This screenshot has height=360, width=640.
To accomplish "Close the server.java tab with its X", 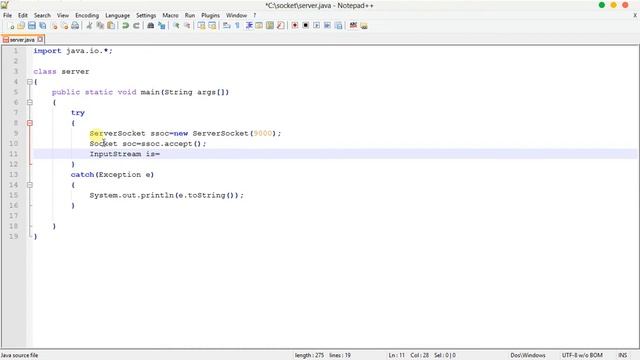I will click(40, 40).
